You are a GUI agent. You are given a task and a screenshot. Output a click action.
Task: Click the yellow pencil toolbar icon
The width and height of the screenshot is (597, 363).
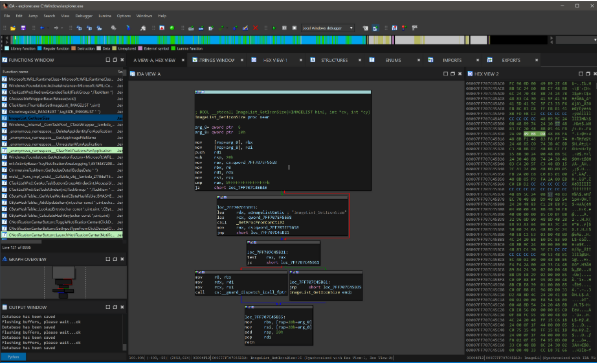click(x=245, y=28)
